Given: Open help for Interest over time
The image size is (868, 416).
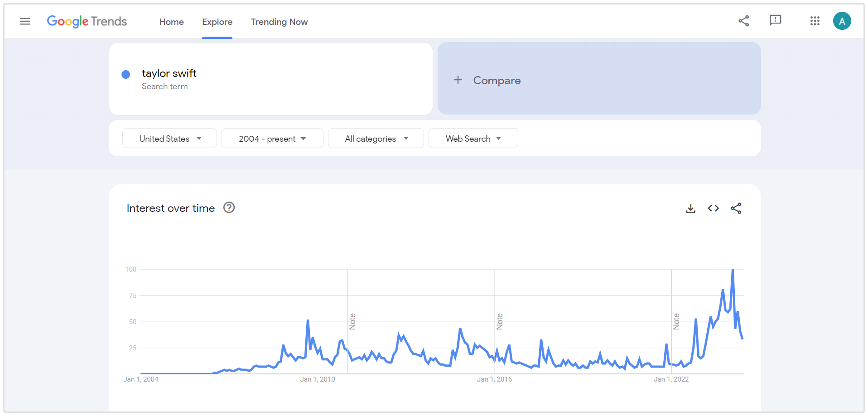Looking at the screenshot, I should [229, 208].
